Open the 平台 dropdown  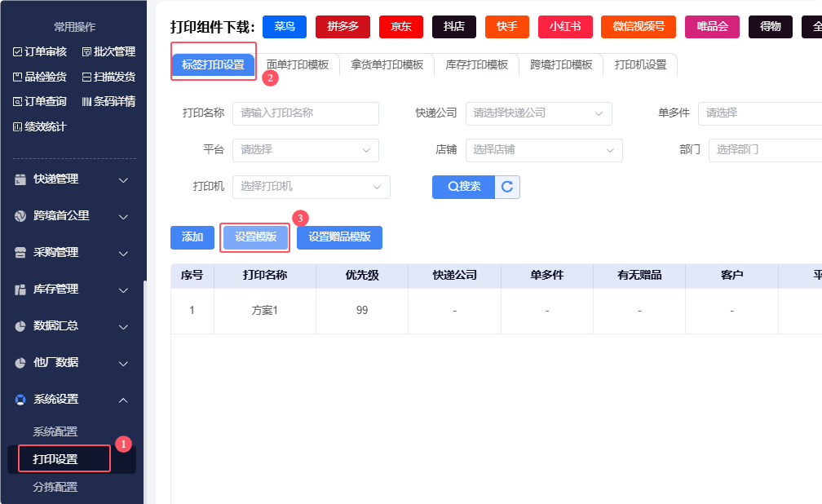pyautogui.click(x=306, y=150)
